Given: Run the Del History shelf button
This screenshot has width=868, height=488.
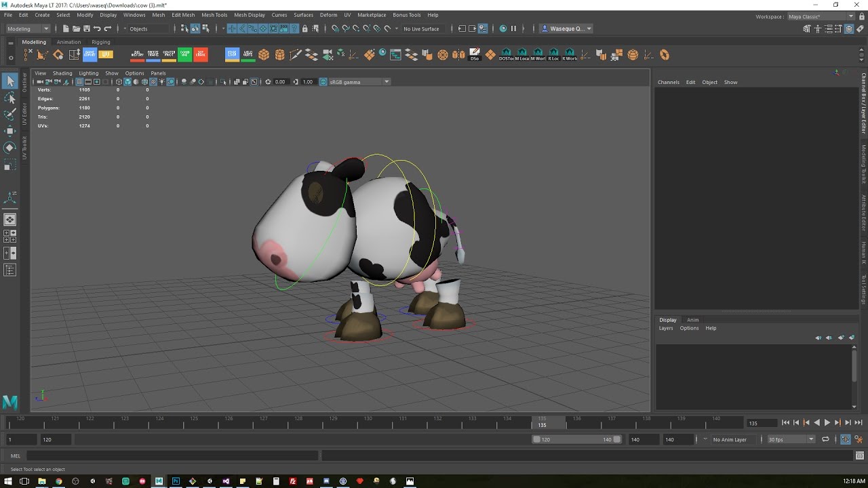Looking at the screenshot, I should pos(137,55).
